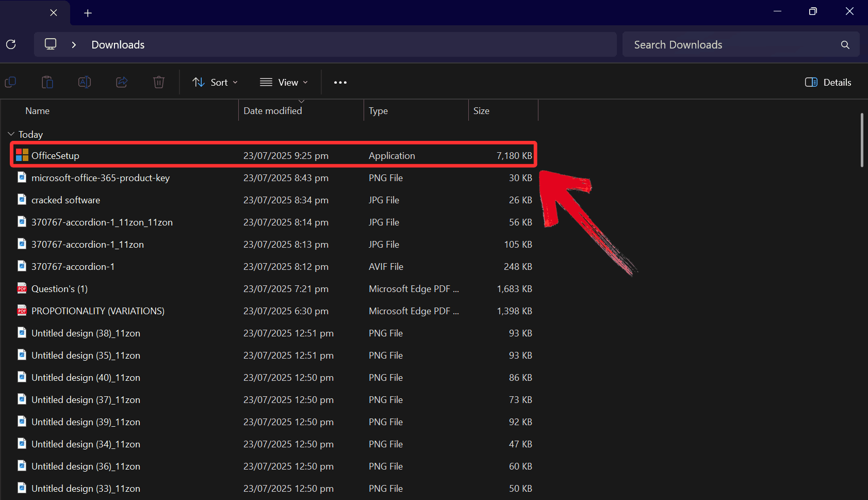868x500 pixels.
Task: Click the Refresh icon
Action: (11, 44)
